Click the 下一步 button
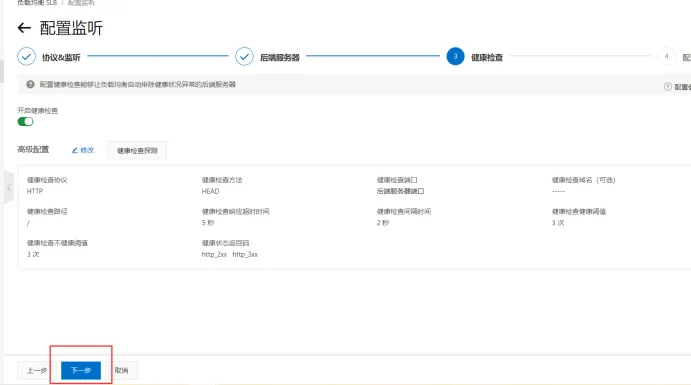This screenshot has width=691, height=385. coord(81,370)
